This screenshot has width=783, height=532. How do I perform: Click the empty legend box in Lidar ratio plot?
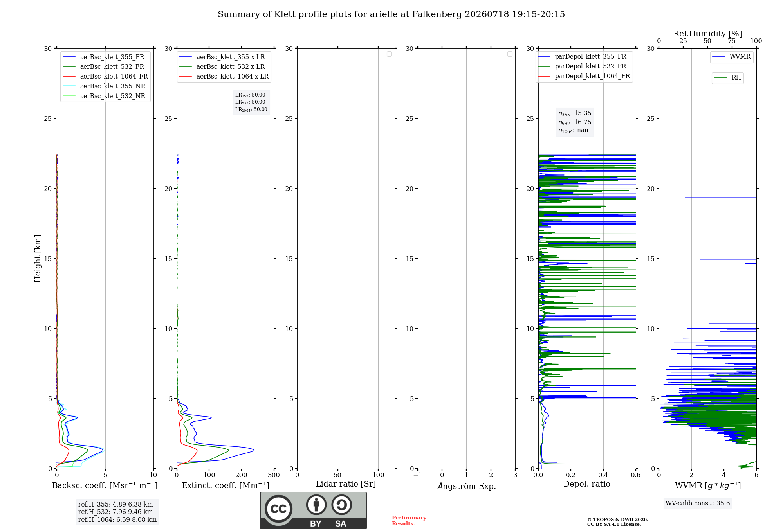pyautogui.click(x=389, y=54)
